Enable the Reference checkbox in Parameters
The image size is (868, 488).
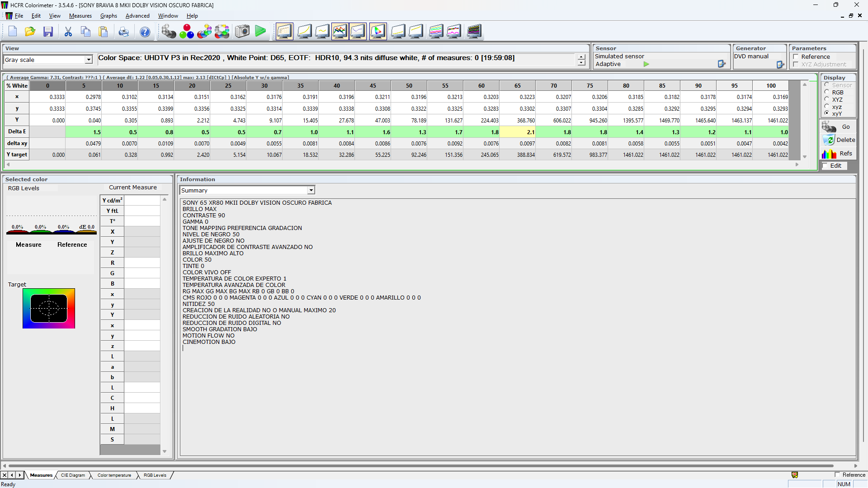coord(796,57)
